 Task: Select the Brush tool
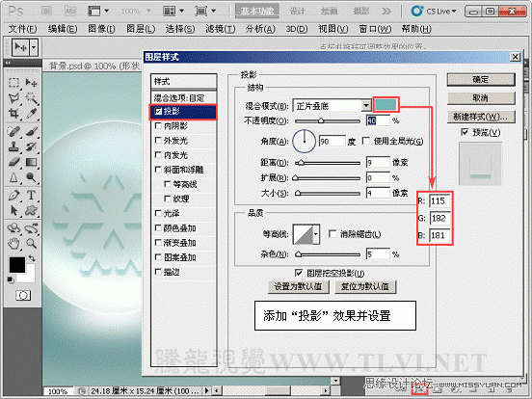pos(31,131)
